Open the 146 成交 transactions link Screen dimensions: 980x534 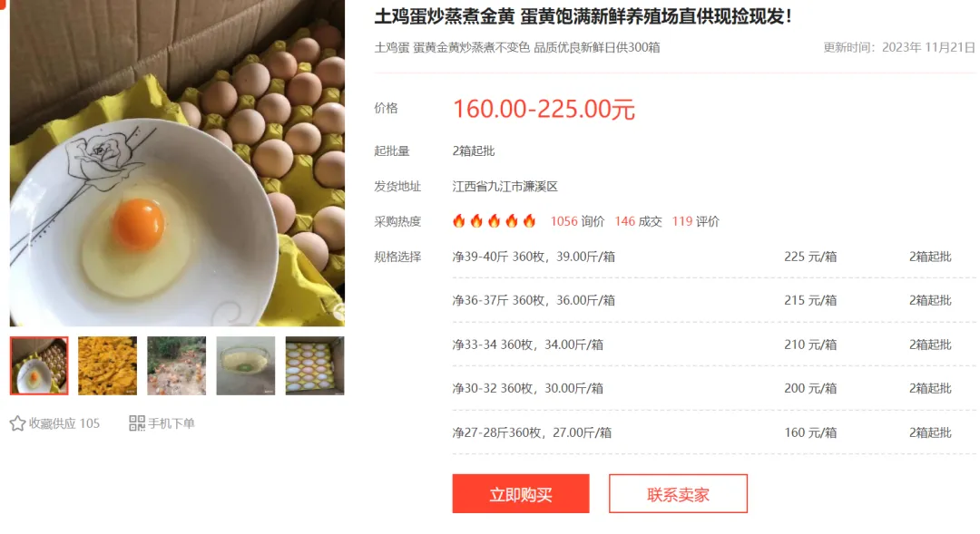pos(638,222)
